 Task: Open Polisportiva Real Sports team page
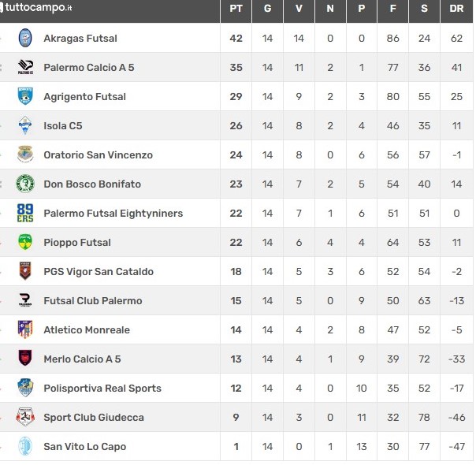[x=102, y=388]
